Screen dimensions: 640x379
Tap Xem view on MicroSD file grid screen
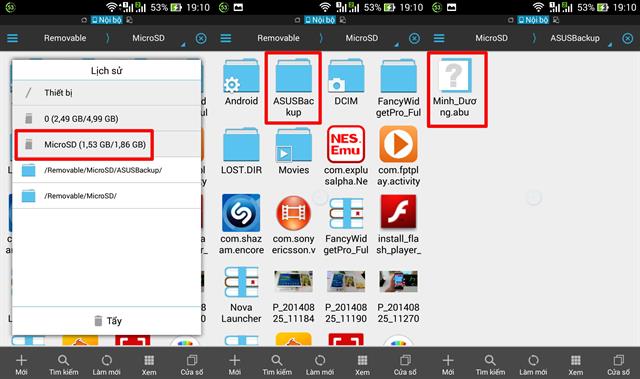[x=362, y=364]
